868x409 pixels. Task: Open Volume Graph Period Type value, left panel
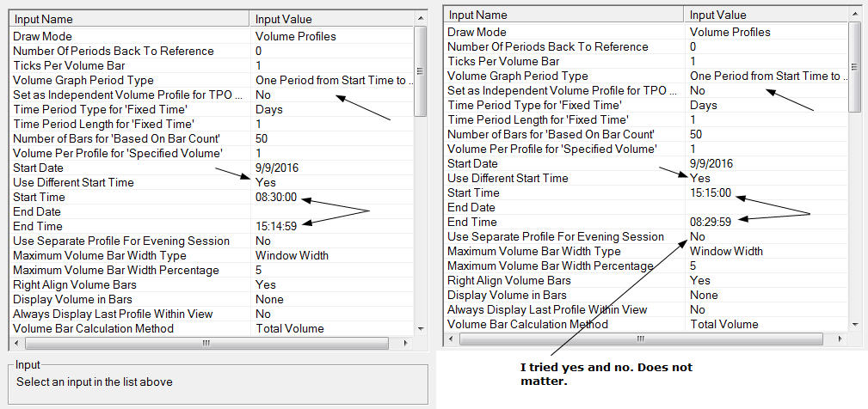[334, 81]
